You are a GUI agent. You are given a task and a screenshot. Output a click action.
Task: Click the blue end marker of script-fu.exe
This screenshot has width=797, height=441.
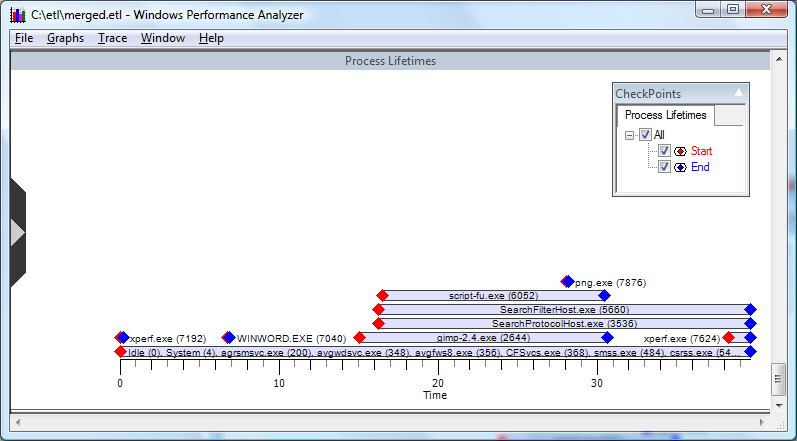click(x=604, y=296)
